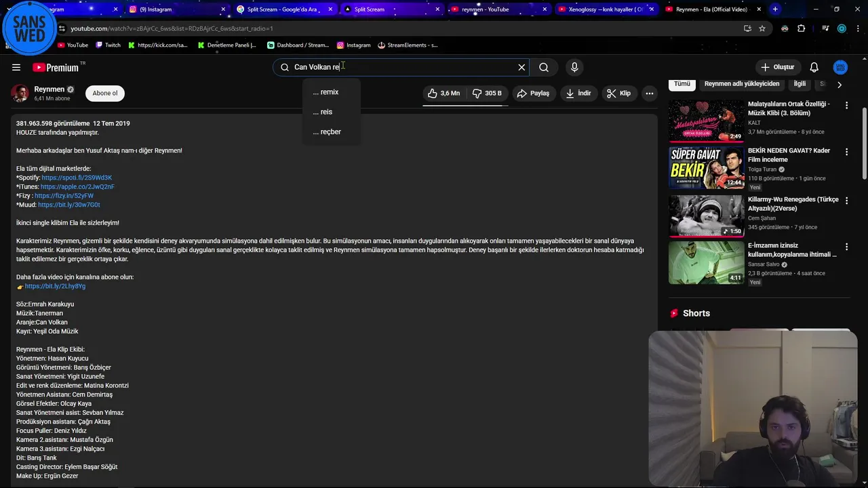The width and height of the screenshot is (868, 488).
Task: Open options menu for BEKİR NEDEN GAVAT
Action: point(846,152)
